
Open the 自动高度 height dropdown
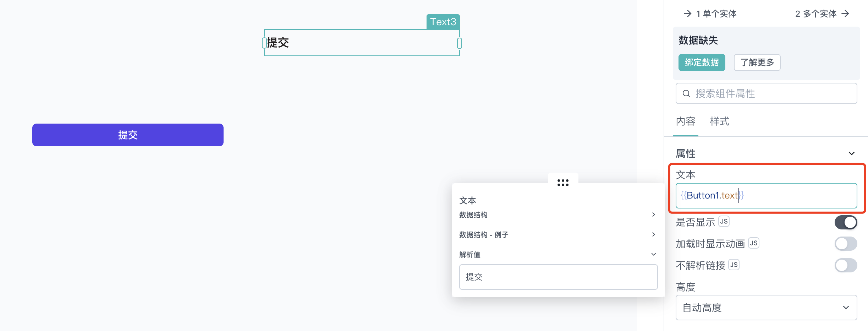(766, 308)
